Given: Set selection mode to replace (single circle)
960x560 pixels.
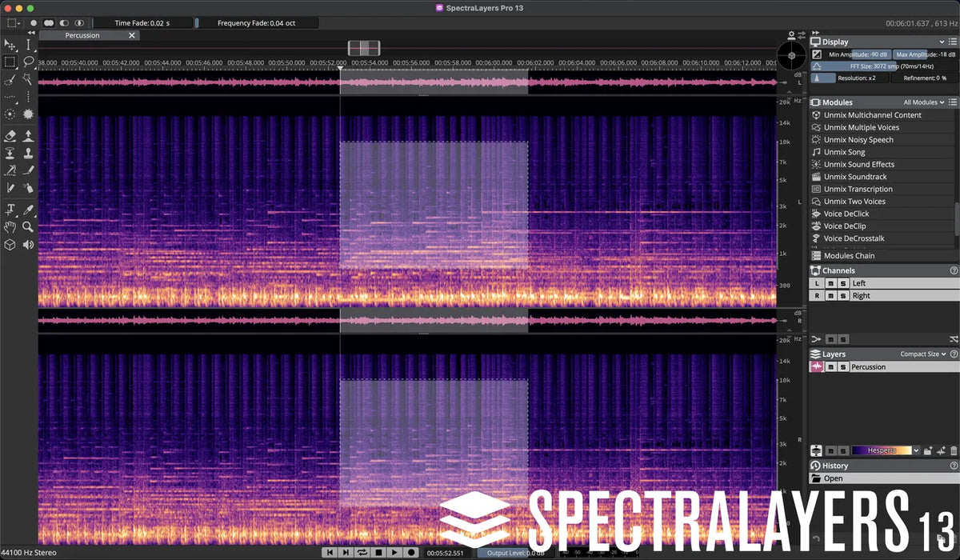Looking at the screenshot, I should pos(34,23).
